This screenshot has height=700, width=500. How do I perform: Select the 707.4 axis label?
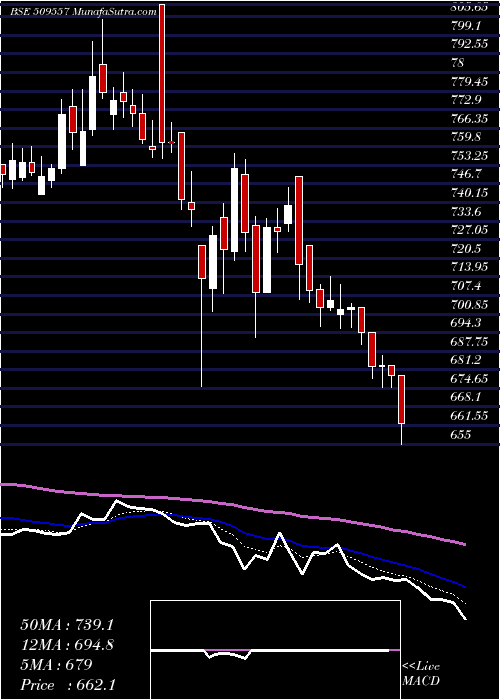467,286
